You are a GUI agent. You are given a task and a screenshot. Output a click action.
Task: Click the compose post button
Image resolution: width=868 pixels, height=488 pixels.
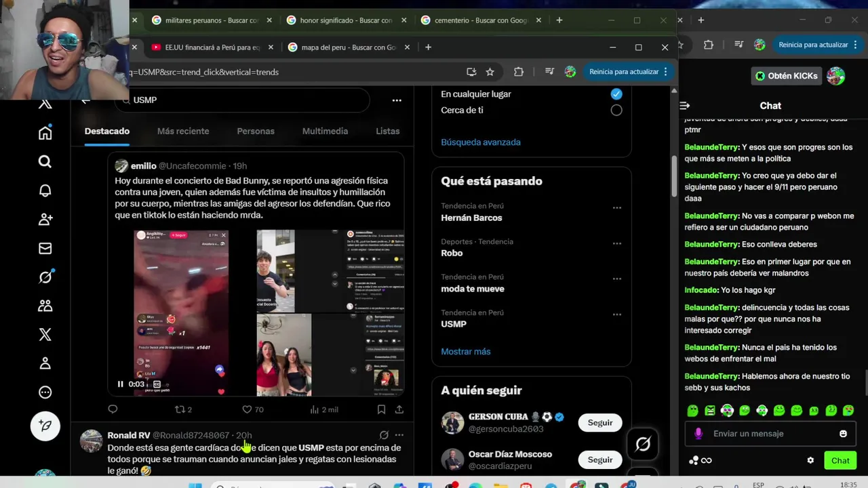tap(45, 426)
